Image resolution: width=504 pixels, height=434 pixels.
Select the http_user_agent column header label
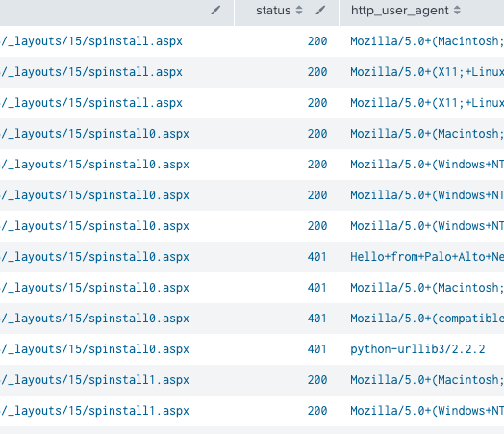tap(399, 11)
